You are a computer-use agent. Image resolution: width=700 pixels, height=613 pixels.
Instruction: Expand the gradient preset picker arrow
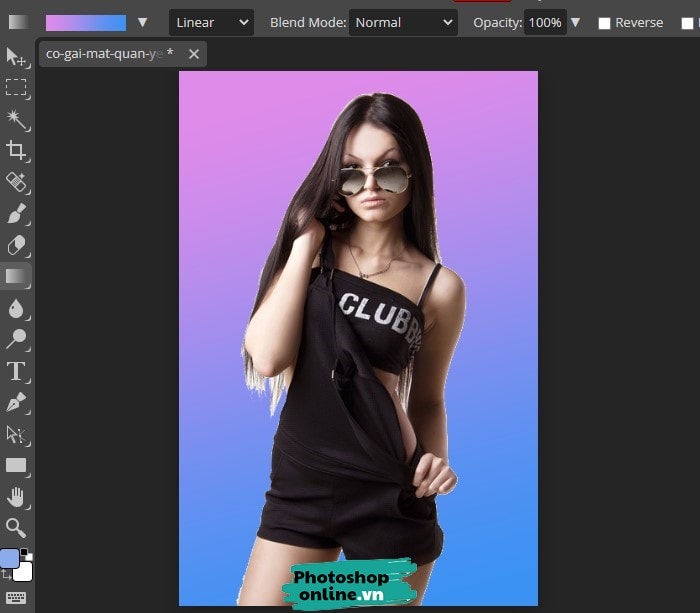(142, 23)
